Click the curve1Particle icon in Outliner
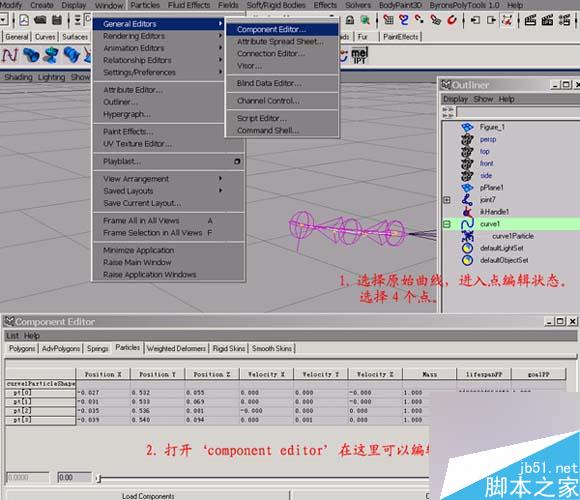This screenshot has width=580, height=500. (x=468, y=236)
